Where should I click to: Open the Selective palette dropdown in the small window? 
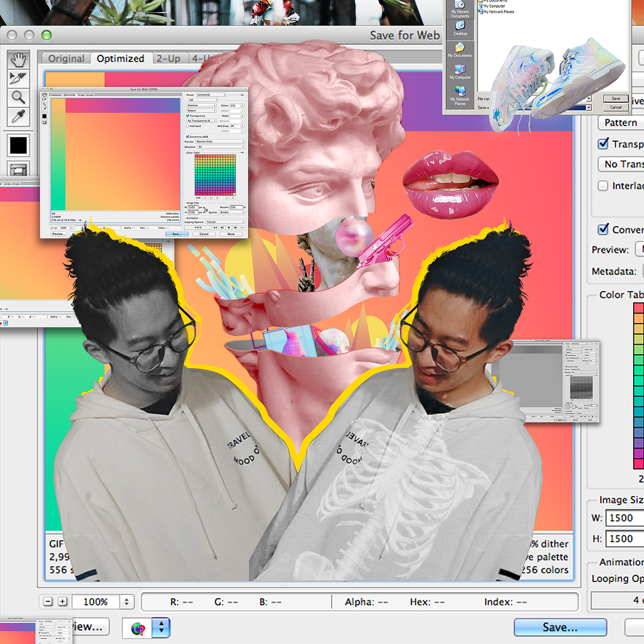pyautogui.click(x=201, y=105)
